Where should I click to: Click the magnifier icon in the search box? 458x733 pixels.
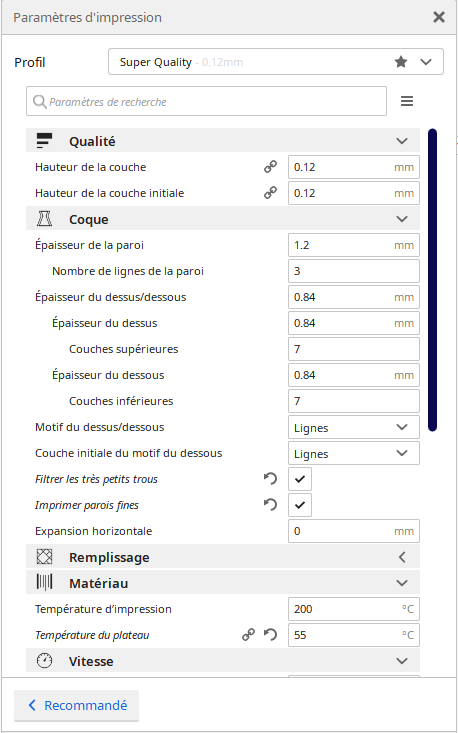40,101
